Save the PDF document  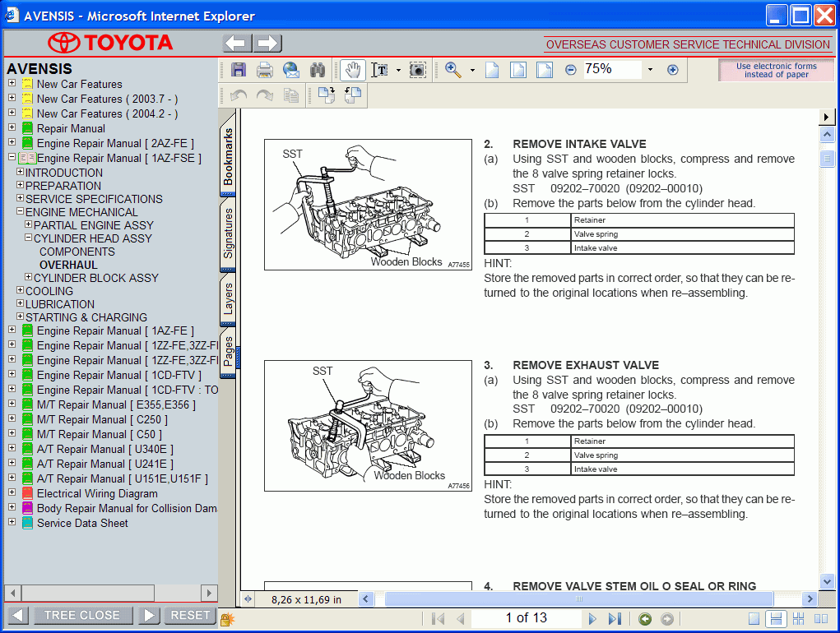pos(239,70)
